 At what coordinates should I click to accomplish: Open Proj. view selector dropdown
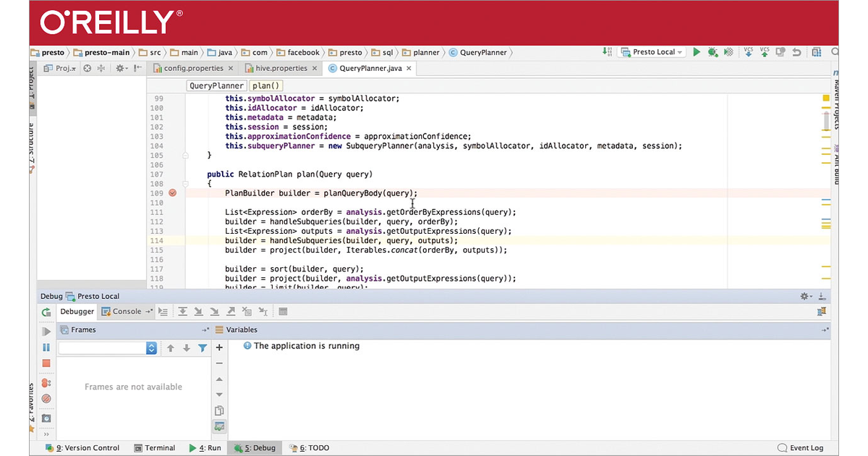(60, 68)
